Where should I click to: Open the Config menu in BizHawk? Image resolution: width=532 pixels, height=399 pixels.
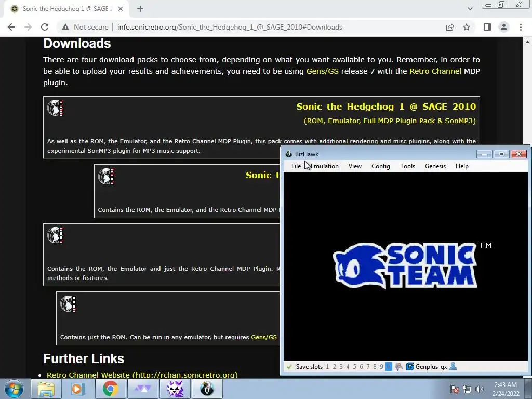381,166
